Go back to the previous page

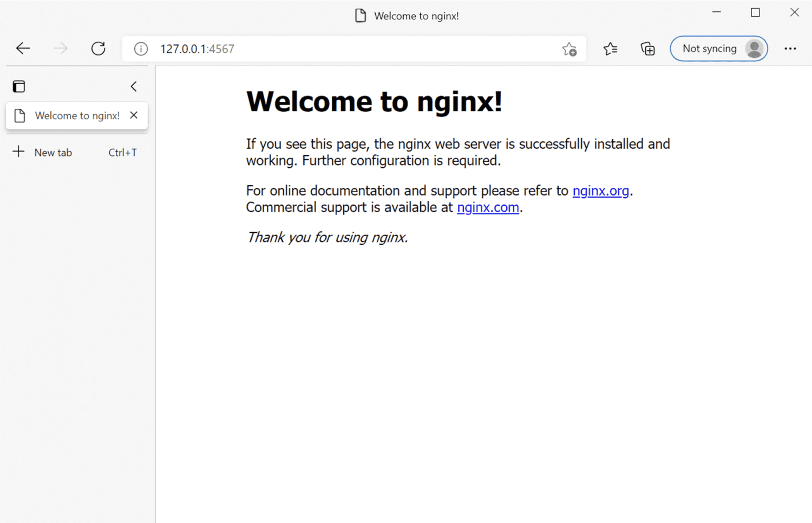point(23,48)
